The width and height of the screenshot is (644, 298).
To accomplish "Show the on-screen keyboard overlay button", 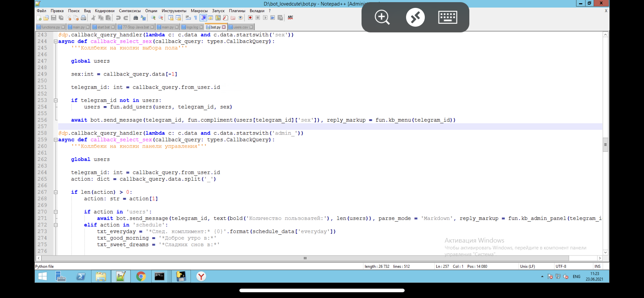I will point(448,17).
